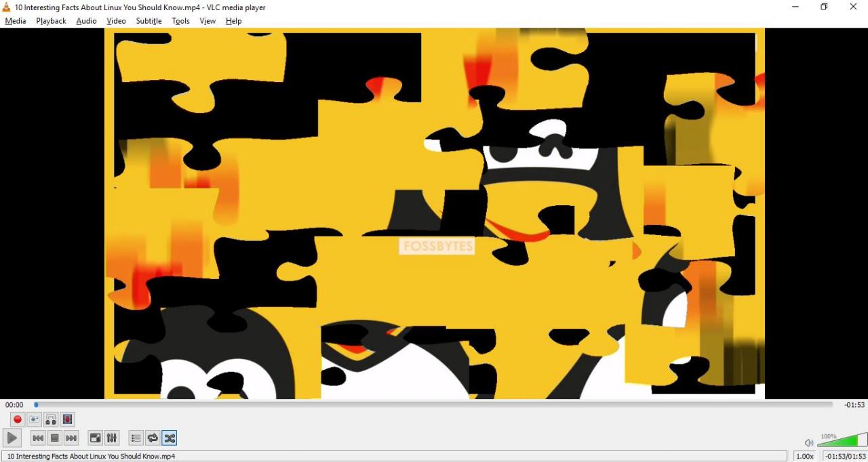Click the -01:53/01:53 status bar time

tap(845, 457)
